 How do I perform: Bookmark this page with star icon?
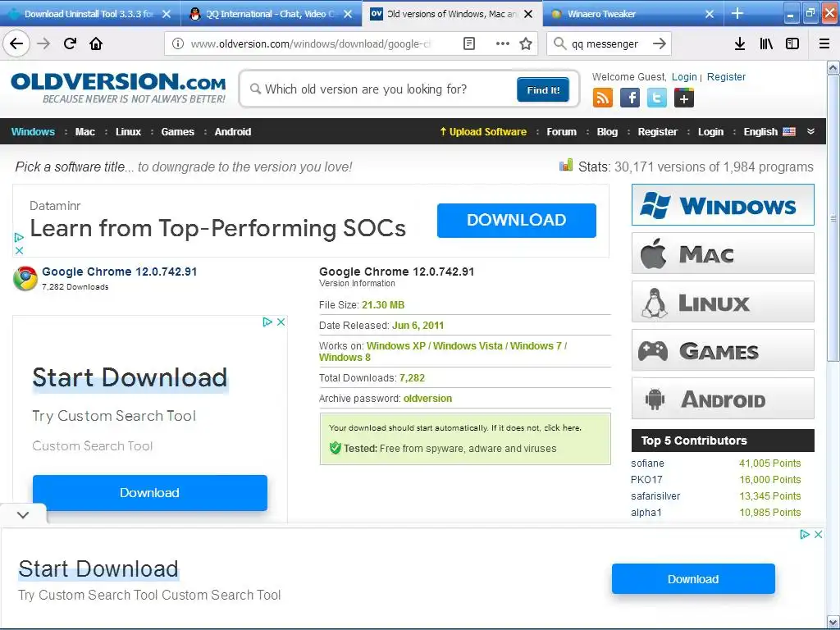click(x=526, y=44)
